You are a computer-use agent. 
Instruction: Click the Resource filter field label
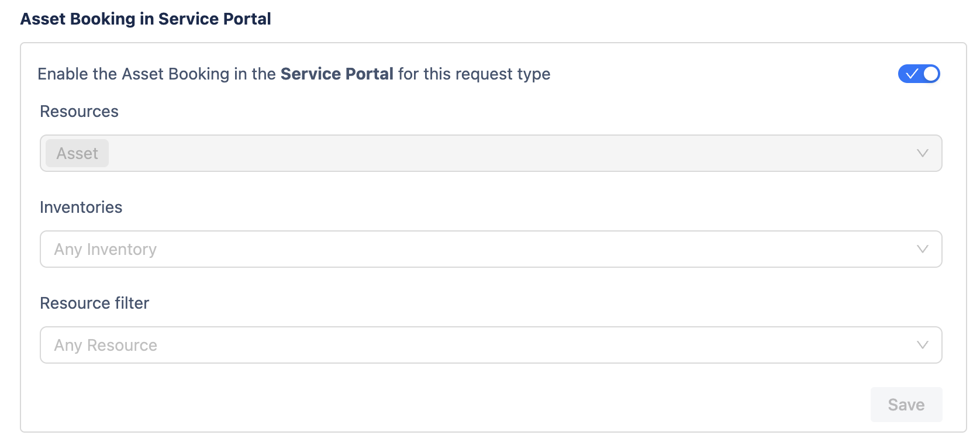click(x=94, y=303)
